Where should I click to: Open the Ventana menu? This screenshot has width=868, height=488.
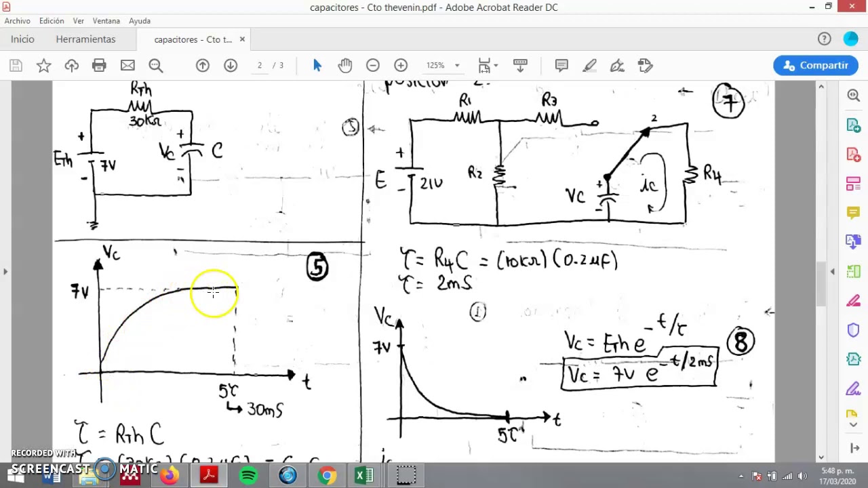tap(106, 21)
